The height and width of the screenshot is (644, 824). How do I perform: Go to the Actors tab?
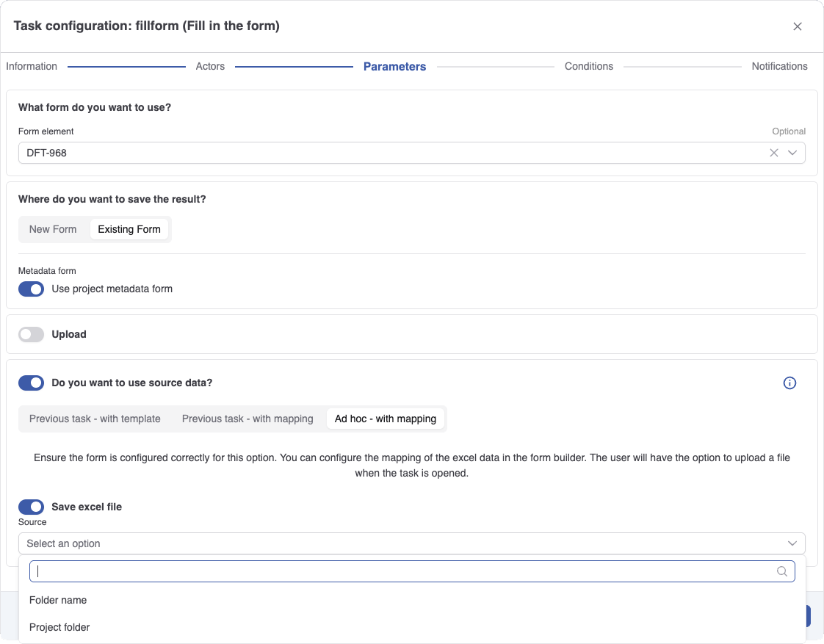click(210, 66)
